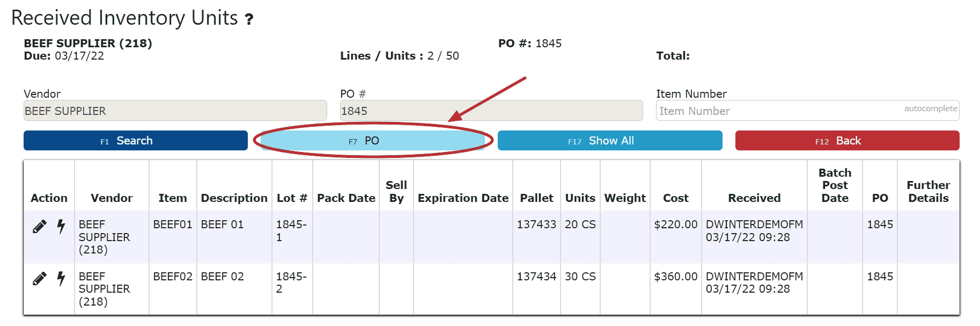Sort by the Expiration Date column header
The height and width of the screenshot is (326, 980).
463,198
